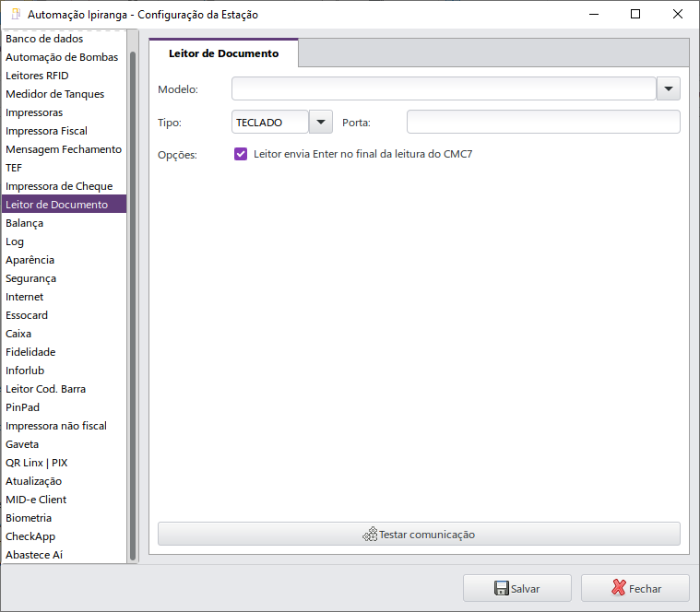The width and height of the screenshot is (700, 612).
Task: Click the Modelo combo box field
Action: [x=444, y=88]
